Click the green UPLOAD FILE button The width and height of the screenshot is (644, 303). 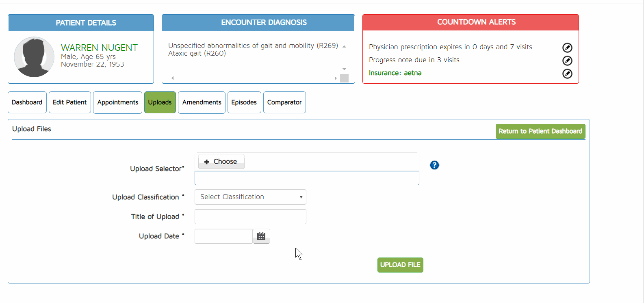point(400,265)
